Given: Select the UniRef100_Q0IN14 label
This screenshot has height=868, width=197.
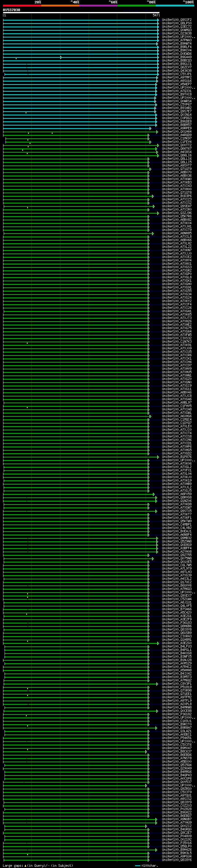Looking at the screenshot, I should click(176, 115).
